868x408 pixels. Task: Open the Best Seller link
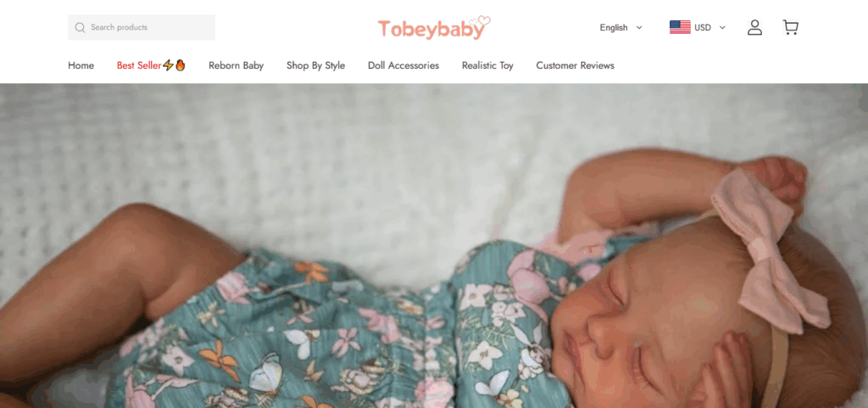pyautogui.click(x=139, y=65)
